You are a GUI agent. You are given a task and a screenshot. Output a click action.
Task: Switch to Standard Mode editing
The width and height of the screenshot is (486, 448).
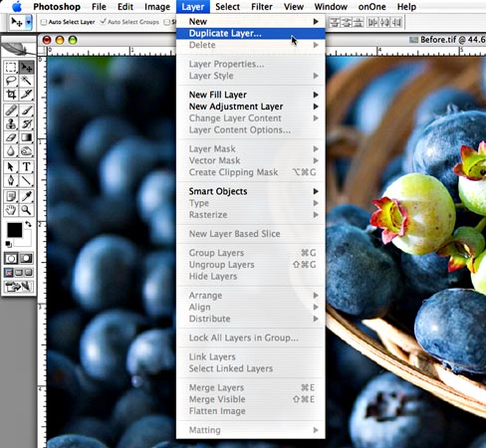click(11, 258)
